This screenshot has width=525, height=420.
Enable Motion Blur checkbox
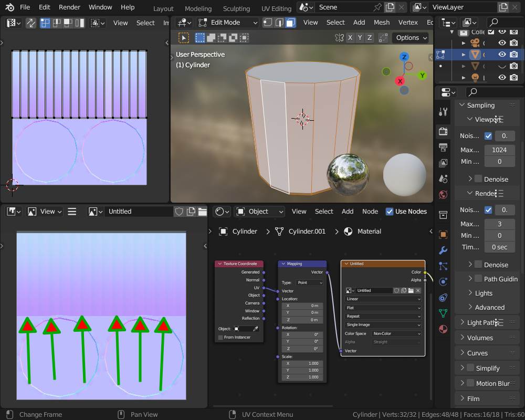coord(470,383)
